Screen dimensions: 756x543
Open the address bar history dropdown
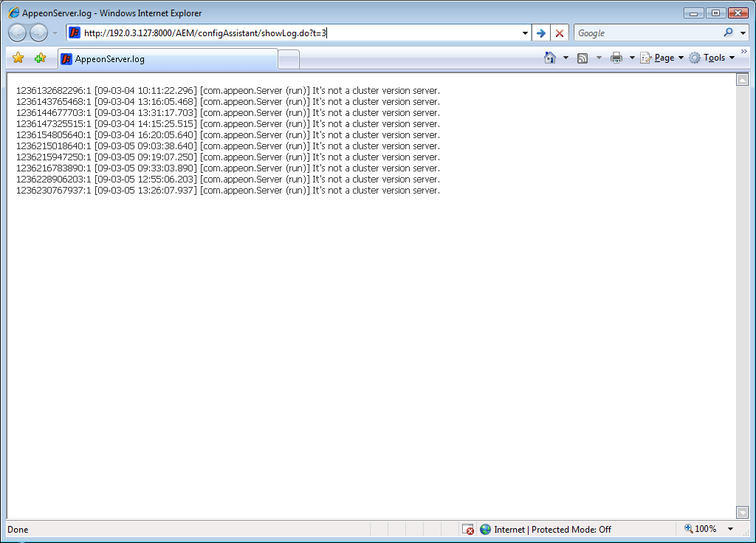pyautogui.click(x=524, y=33)
